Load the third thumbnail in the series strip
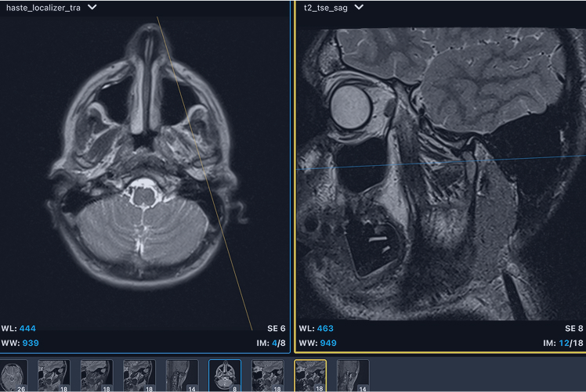The width and height of the screenshot is (586, 392). pos(96,376)
